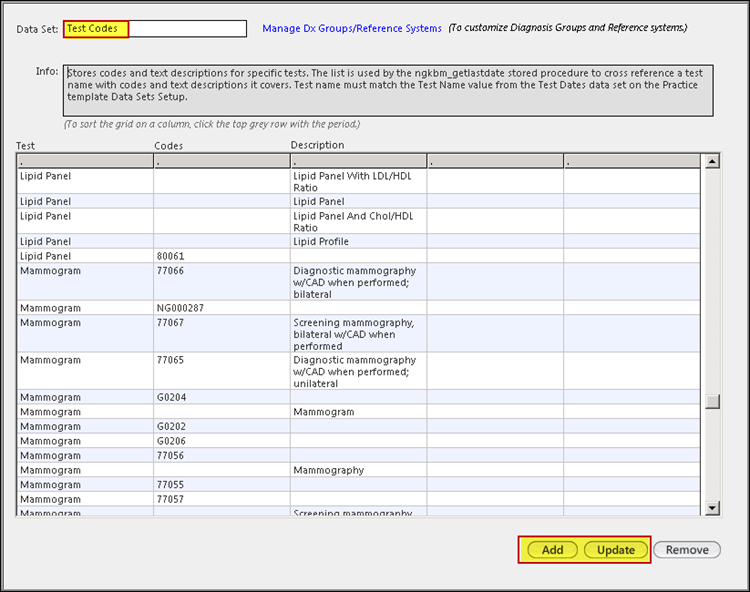Select 'Diagnostic mammography w/CAD when performed; unilateral' cell

pos(359,371)
